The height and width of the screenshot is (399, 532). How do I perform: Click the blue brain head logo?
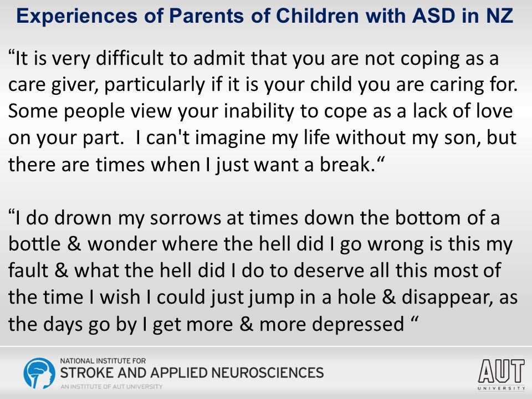[39, 373]
